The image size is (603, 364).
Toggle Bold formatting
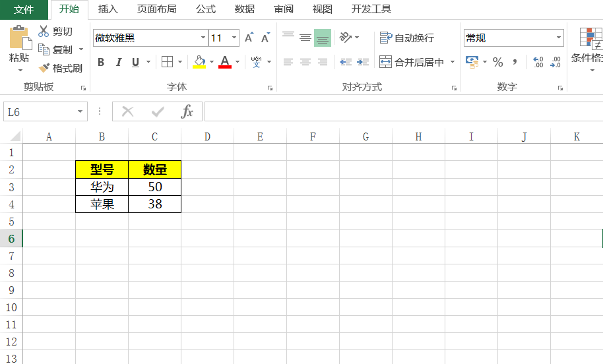[101, 62]
